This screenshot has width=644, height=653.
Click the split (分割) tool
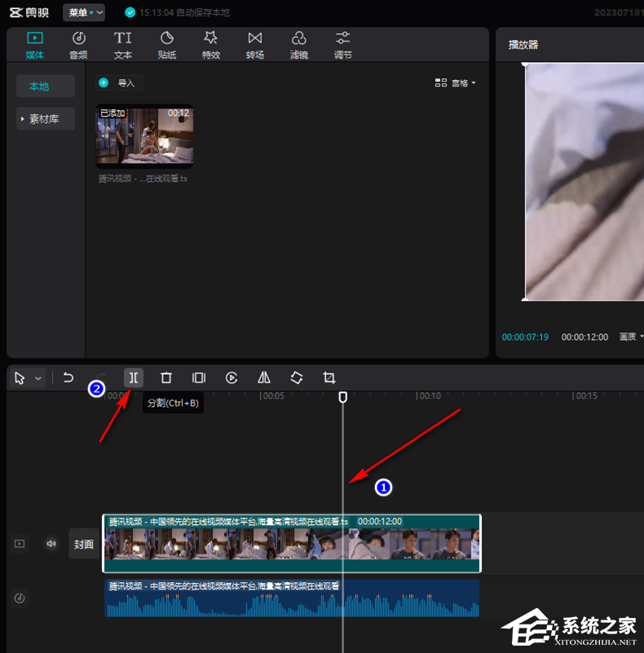[x=134, y=377]
